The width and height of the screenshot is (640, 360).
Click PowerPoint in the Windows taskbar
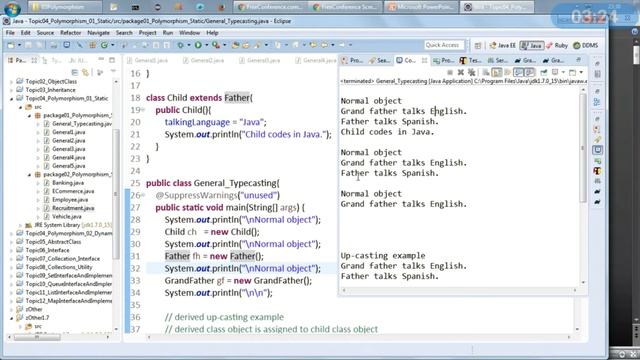[x=422, y=7]
